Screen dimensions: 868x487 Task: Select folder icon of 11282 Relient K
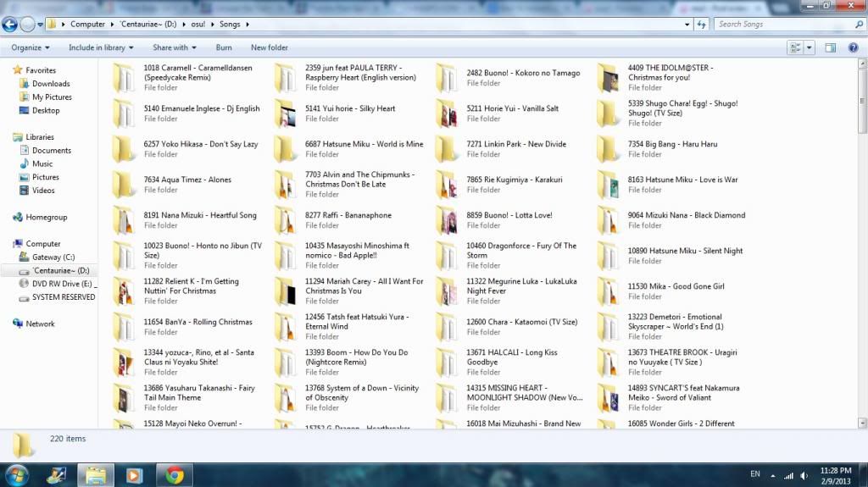(x=124, y=291)
